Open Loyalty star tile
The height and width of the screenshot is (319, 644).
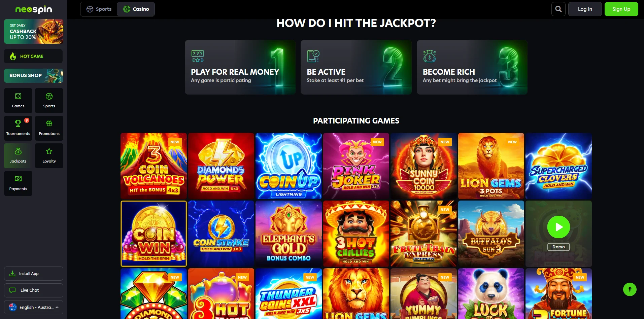pos(49,156)
